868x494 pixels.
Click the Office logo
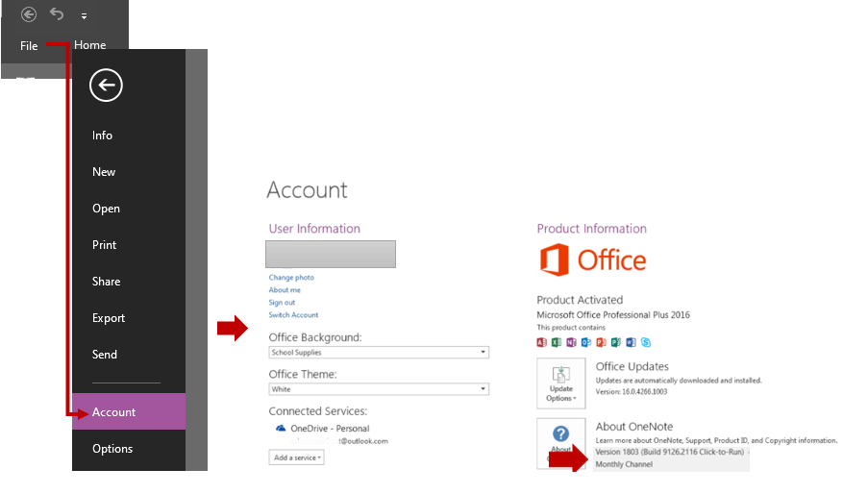593,260
